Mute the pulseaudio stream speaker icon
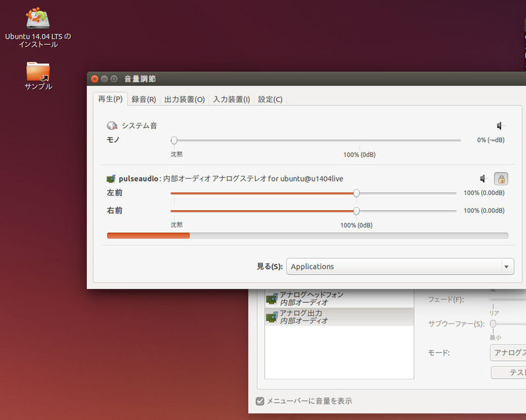526x420 pixels. (484, 179)
